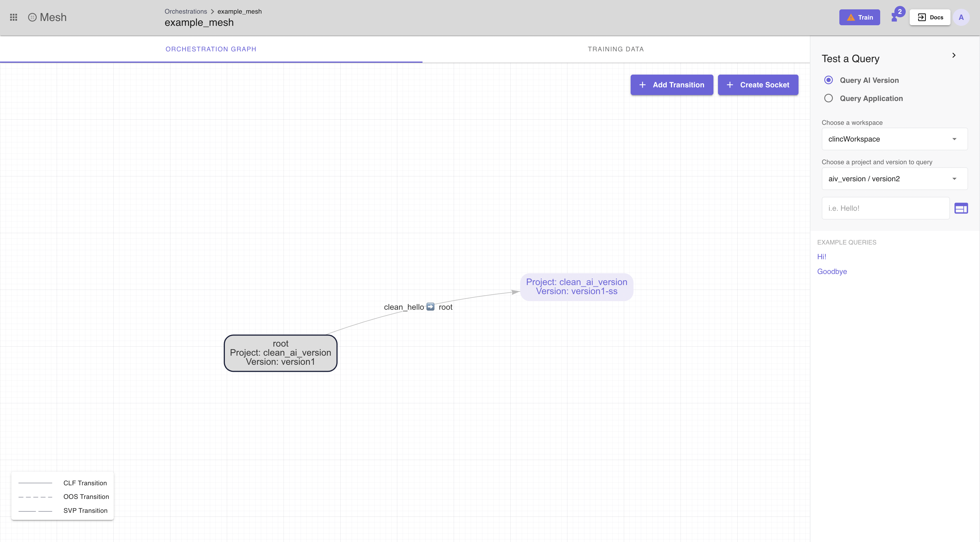Select Query Application radio button
Image resolution: width=980 pixels, height=542 pixels.
pyautogui.click(x=828, y=98)
